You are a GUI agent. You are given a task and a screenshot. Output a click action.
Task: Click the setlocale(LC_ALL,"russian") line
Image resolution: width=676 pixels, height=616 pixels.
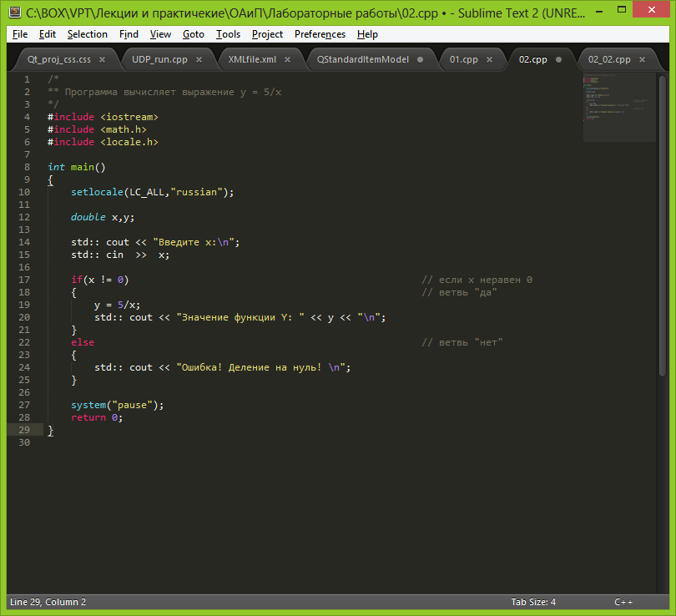[x=152, y=192]
